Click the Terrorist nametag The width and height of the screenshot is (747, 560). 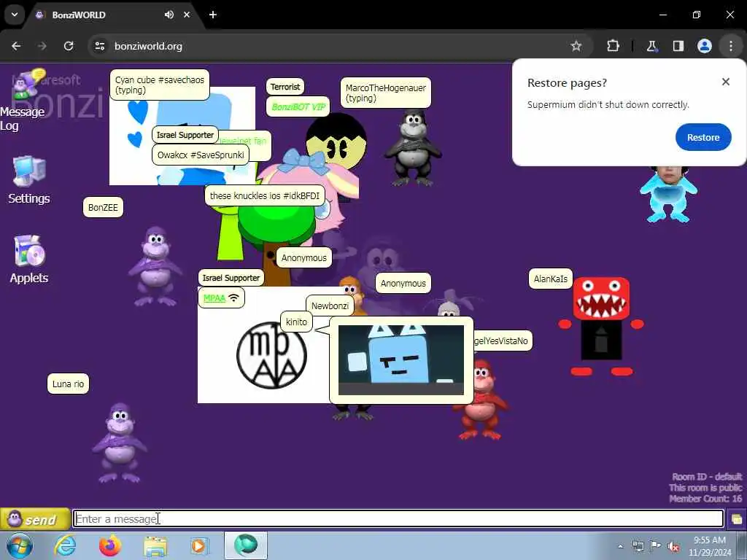[x=285, y=87]
